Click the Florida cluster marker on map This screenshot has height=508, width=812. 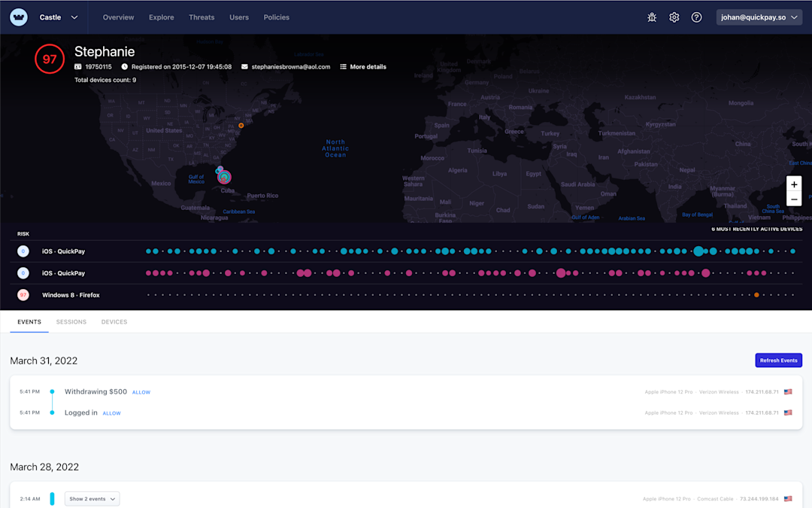[224, 178]
